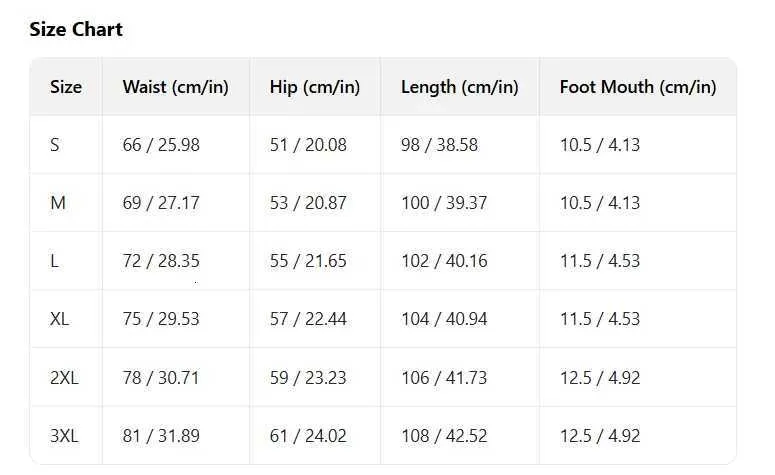Select the 2XL size row label
775x475 pixels.
pyautogui.click(x=64, y=378)
